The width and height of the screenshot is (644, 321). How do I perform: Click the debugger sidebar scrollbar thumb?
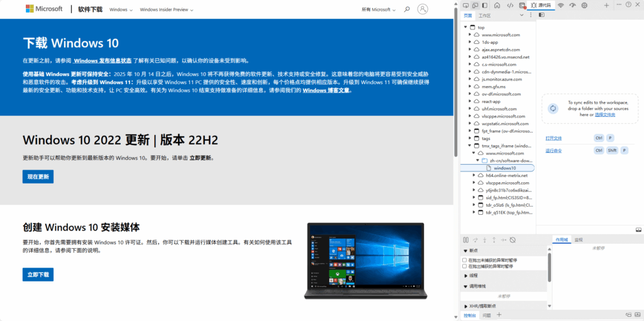point(550,267)
